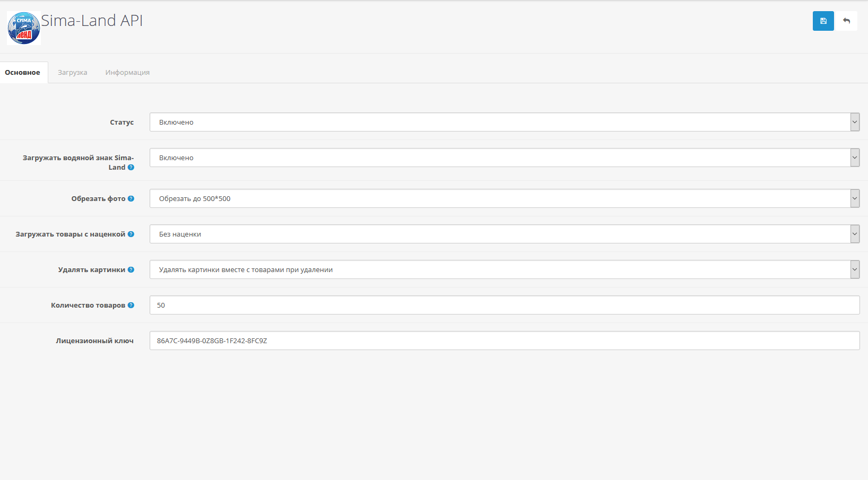Click help icon beside Удалять картинки

pos(131,270)
